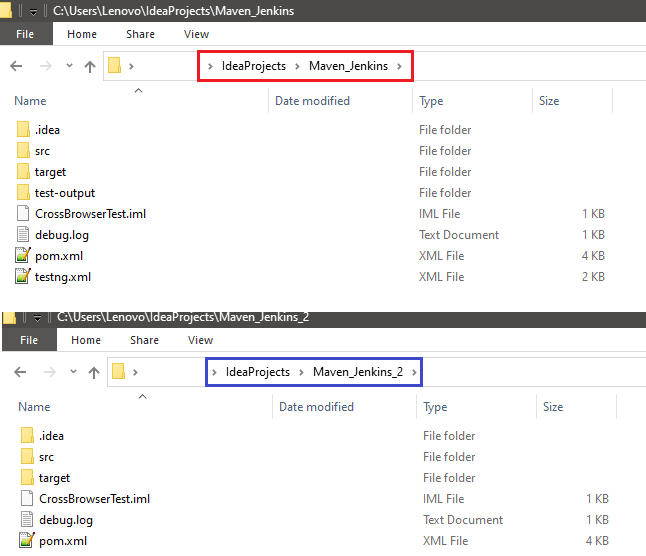Click IdeaProjects breadcrumb in Maven_Jenkins window
The image size is (646, 556).
[x=254, y=66]
